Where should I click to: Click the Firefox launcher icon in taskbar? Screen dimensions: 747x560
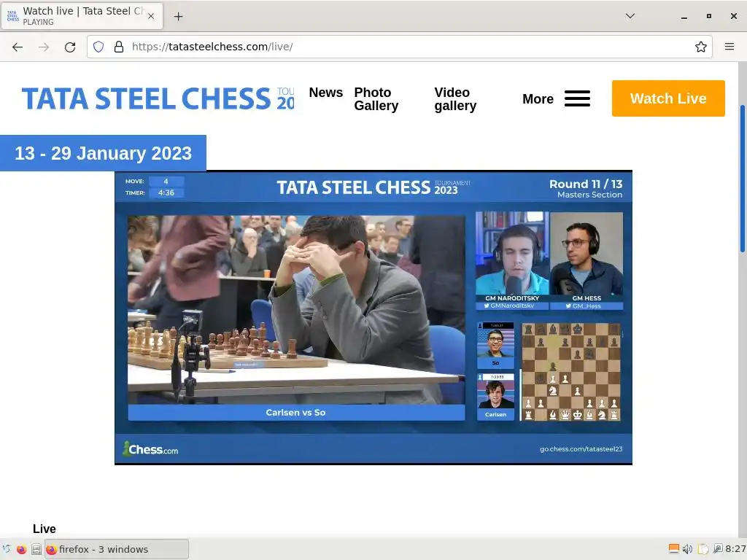(x=21, y=550)
